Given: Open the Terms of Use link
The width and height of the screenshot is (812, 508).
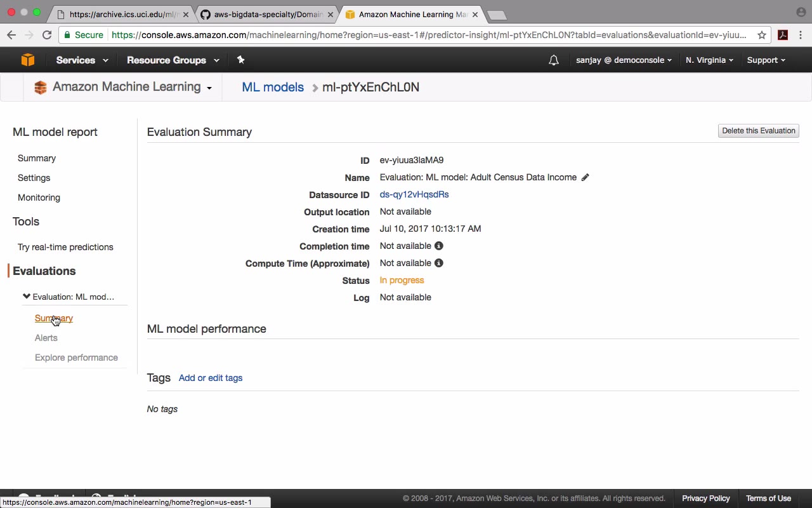Looking at the screenshot, I should (x=768, y=498).
